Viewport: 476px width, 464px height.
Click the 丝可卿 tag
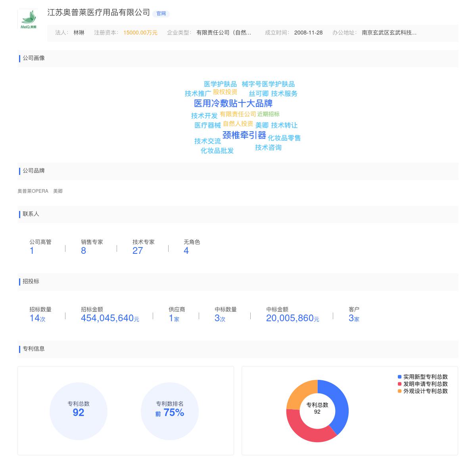point(259,94)
